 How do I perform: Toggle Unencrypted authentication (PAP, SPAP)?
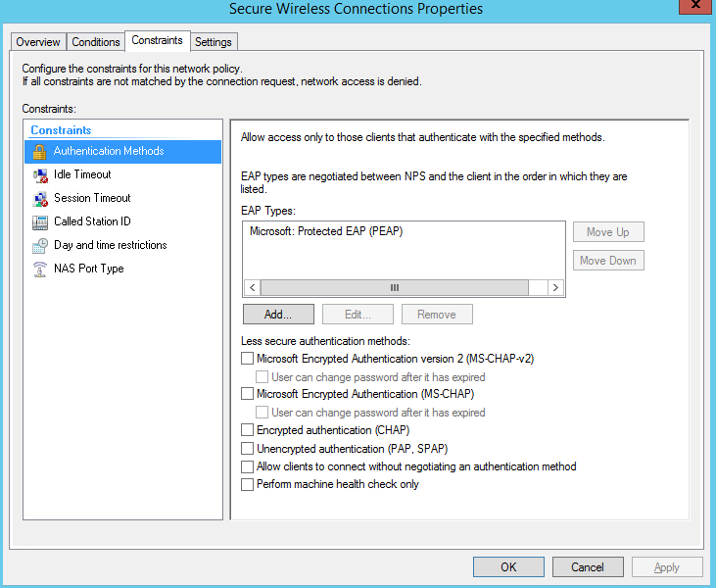pyautogui.click(x=247, y=449)
